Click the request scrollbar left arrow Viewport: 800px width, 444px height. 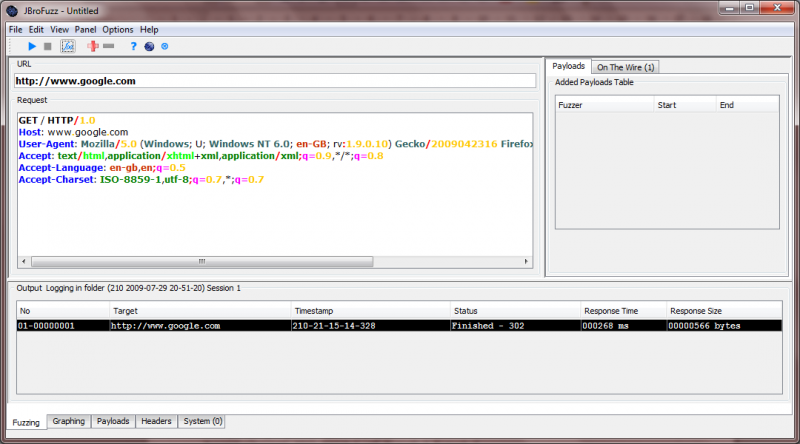(23, 261)
